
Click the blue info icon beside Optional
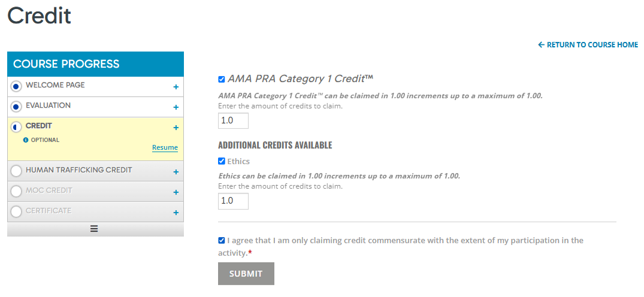click(26, 140)
